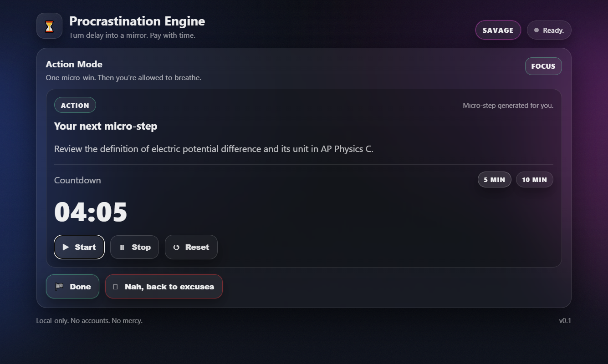608x364 pixels.
Task: Click the Action Mode heading
Action: click(x=74, y=64)
